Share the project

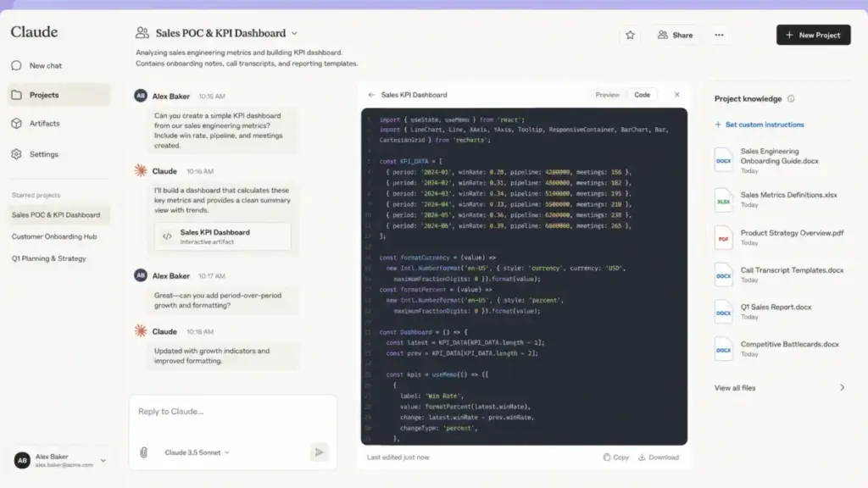tap(675, 35)
